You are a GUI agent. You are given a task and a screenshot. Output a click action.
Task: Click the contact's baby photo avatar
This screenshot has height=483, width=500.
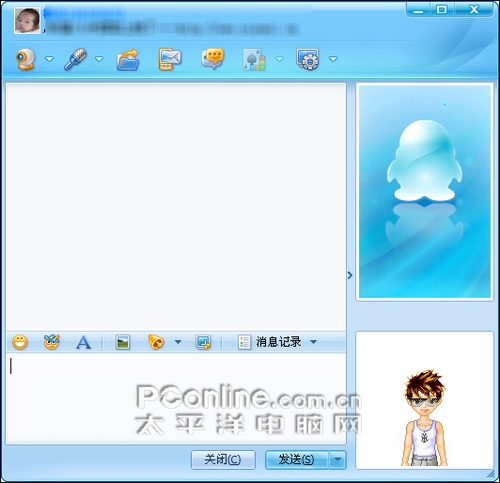(27, 20)
